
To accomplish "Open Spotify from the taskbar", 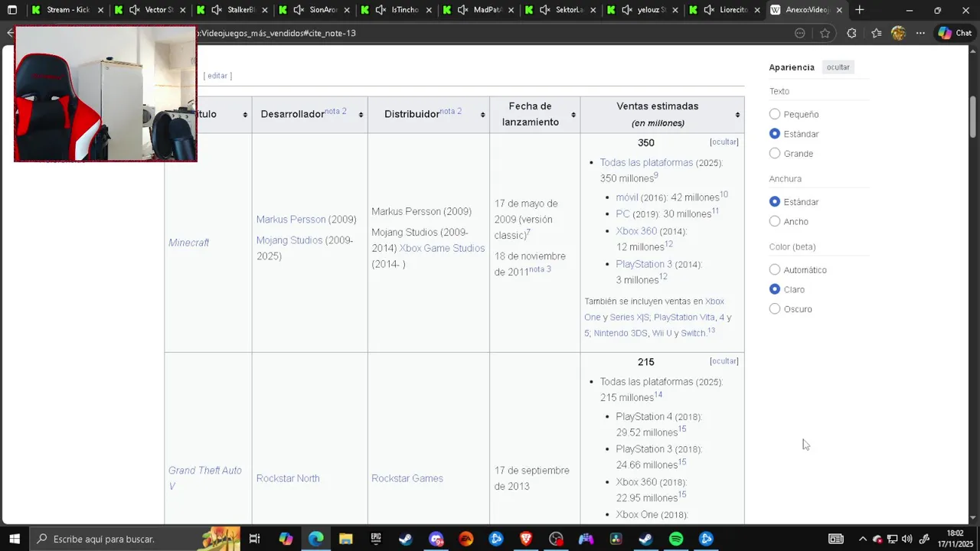I will [676, 539].
